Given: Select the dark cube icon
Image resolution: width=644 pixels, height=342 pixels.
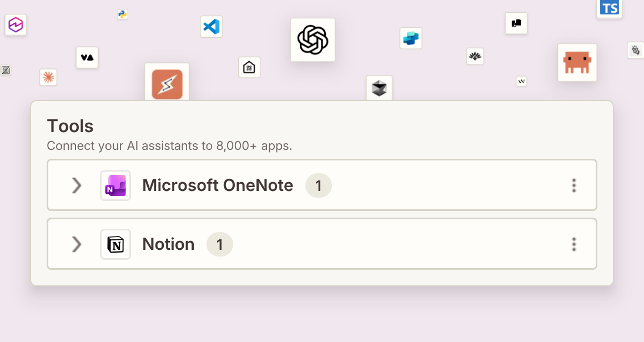Looking at the screenshot, I should tap(379, 88).
